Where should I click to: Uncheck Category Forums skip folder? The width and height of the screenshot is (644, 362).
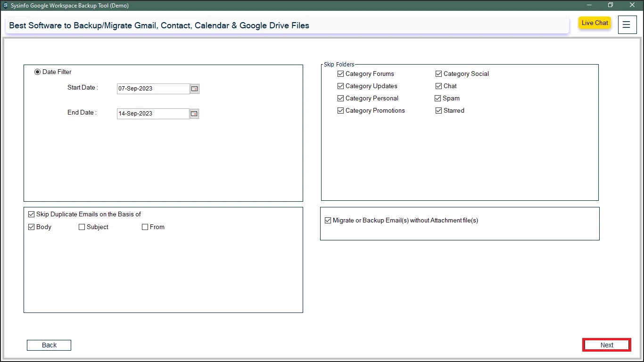pyautogui.click(x=341, y=74)
